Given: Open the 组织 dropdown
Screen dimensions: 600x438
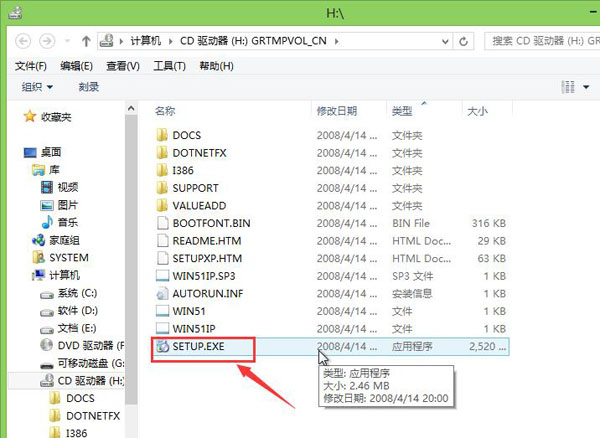Looking at the screenshot, I should tap(37, 87).
